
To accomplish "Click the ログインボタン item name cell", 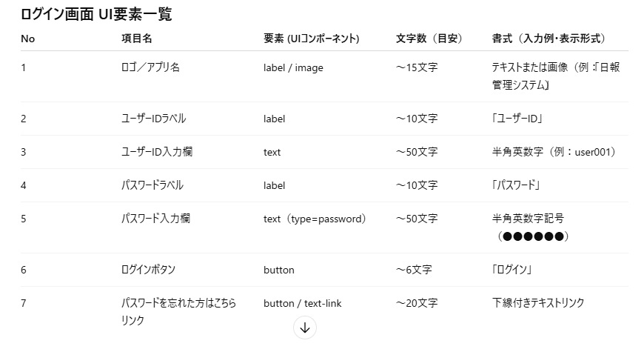I will (x=148, y=270).
